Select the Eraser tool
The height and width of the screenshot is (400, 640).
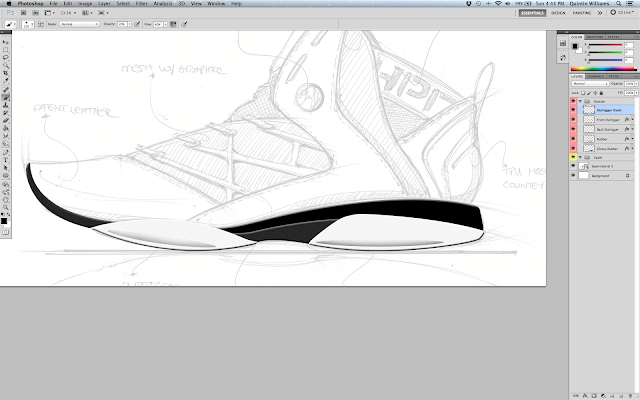point(6,120)
